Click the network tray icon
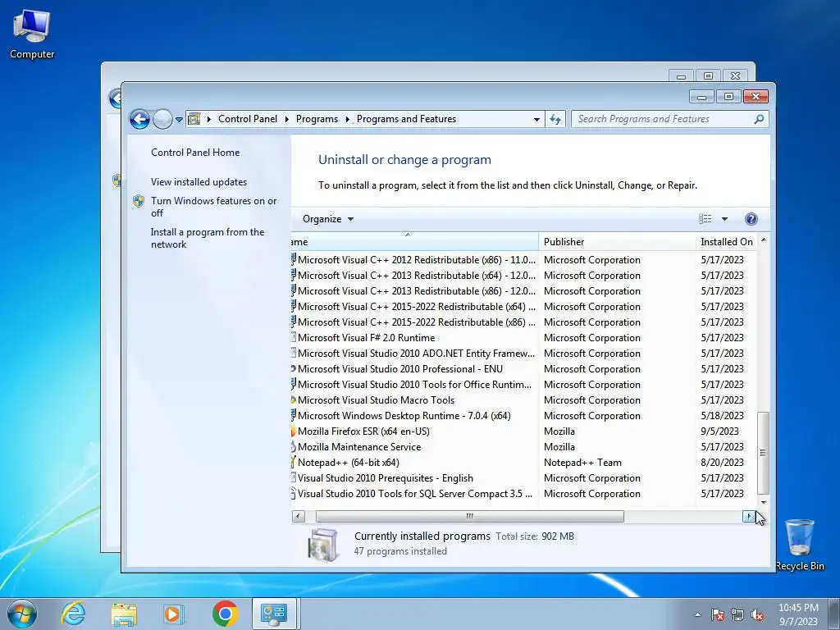Viewport: 840px width, 630px height. 737,615
